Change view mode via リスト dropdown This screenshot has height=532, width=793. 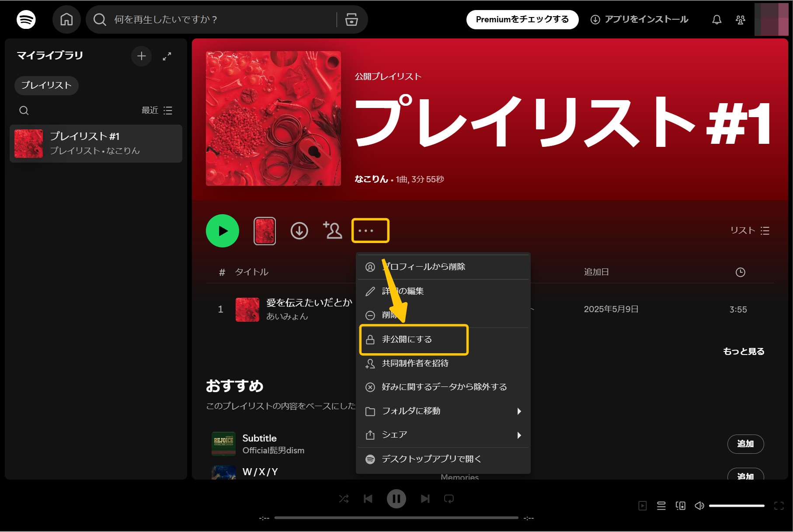(750, 231)
